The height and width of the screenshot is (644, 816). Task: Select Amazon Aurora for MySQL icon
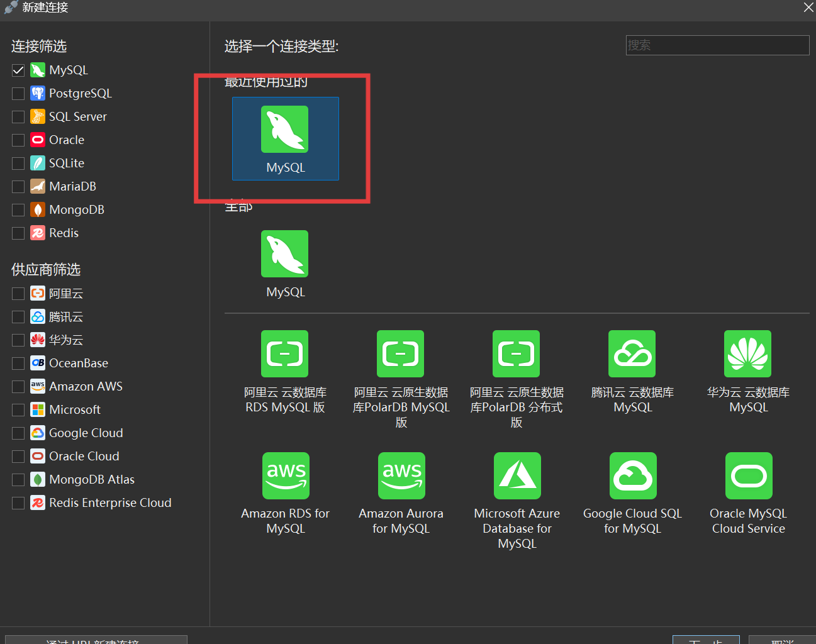pos(402,475)
